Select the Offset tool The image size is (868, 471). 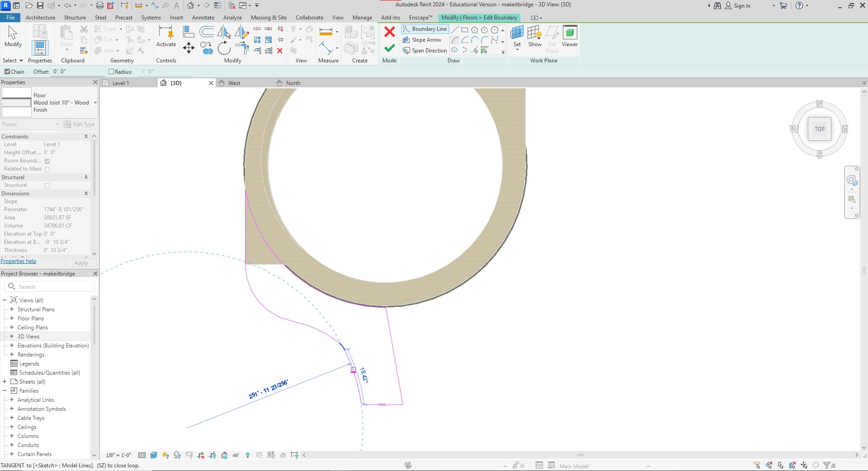tap(207, 32)
